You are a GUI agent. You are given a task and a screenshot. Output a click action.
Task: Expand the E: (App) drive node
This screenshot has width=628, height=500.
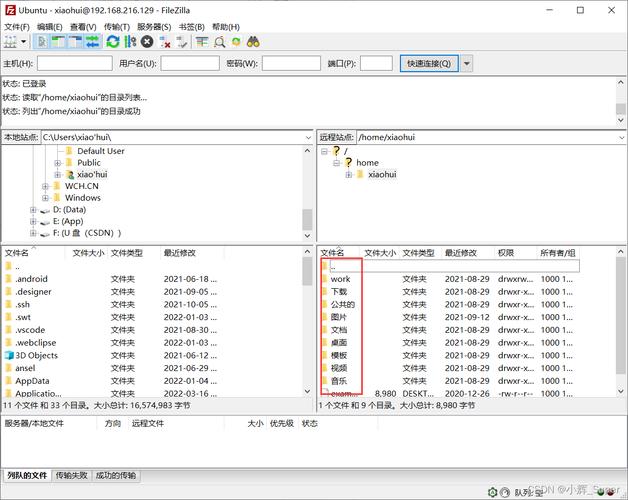coord(33,221)
